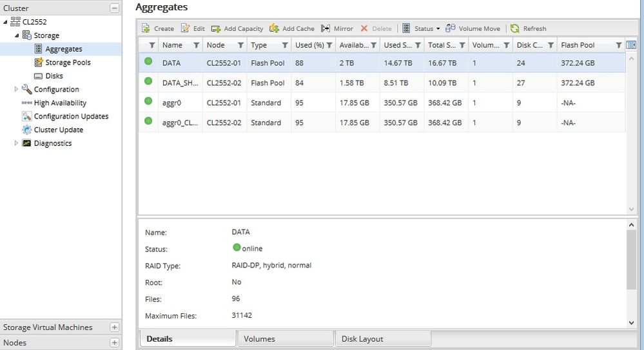Expand the Nodes panel plus button
Viewport: 644px width, 350px height.
coord(115,343)
